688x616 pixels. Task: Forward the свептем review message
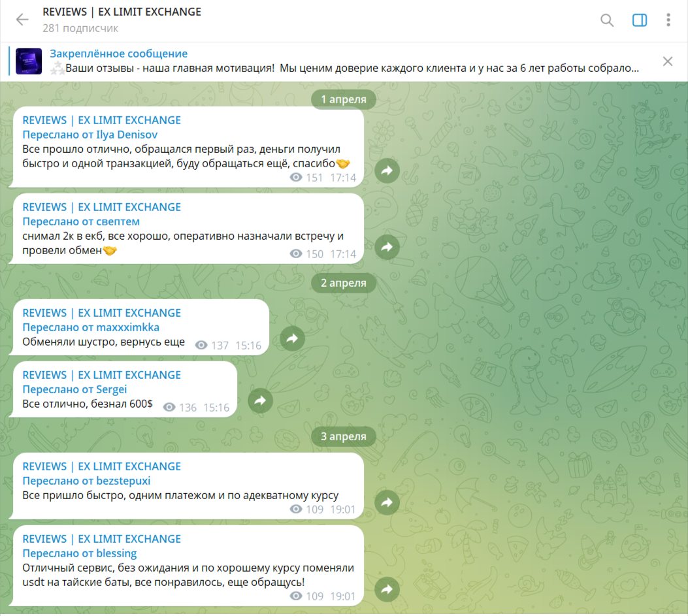coord(387,247)
